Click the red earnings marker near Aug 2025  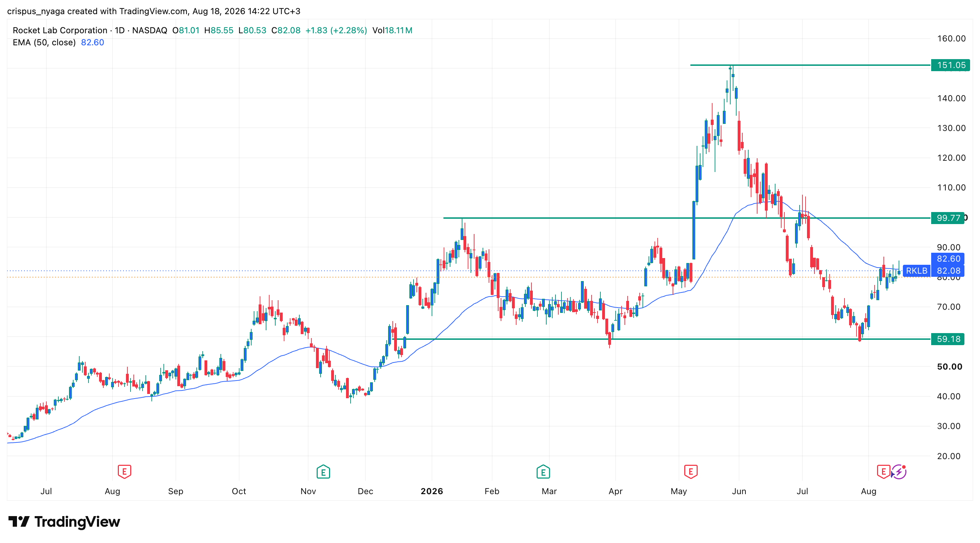click(124, 471)
